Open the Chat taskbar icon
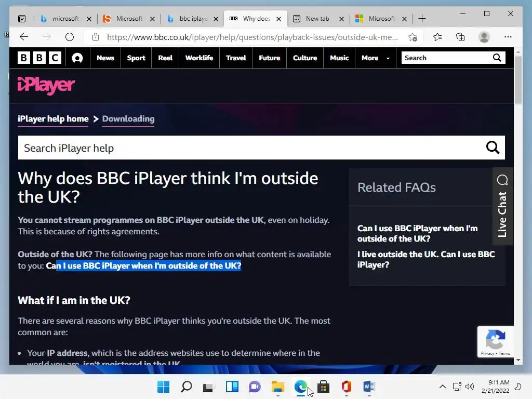 255,387
